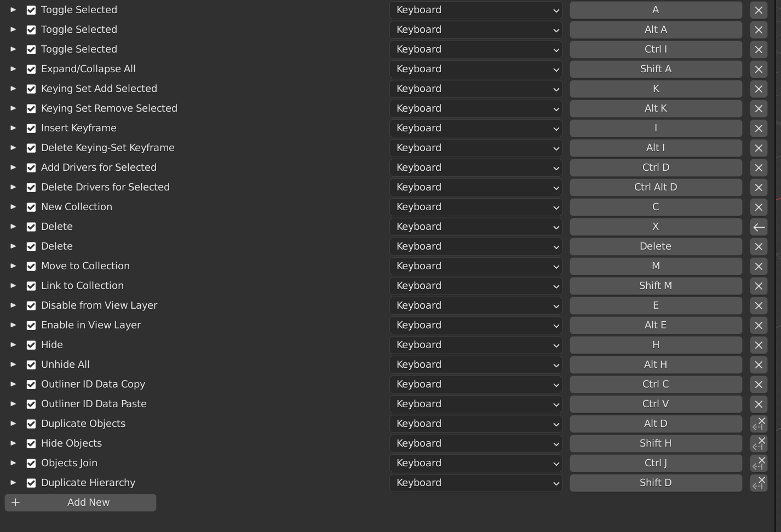Add a new keymap item
Viewport: 781px width, 532px height.
click(81, 502)
